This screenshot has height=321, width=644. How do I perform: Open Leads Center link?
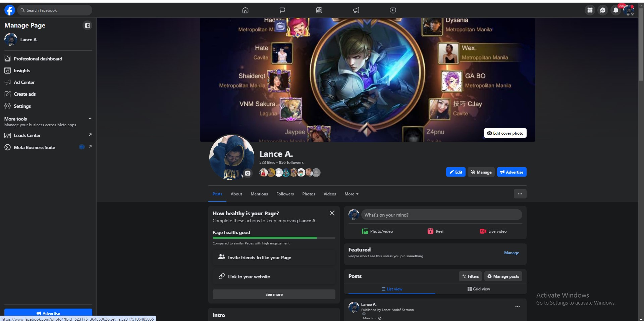(x=48, y=135)
